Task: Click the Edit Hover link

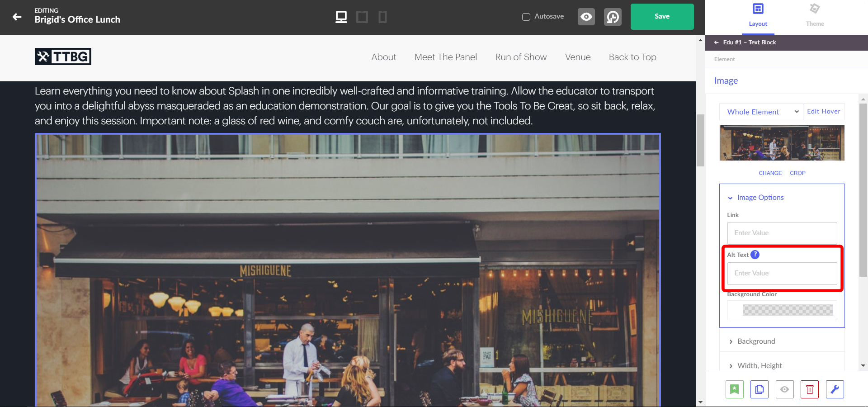Action: coord(824,111)
